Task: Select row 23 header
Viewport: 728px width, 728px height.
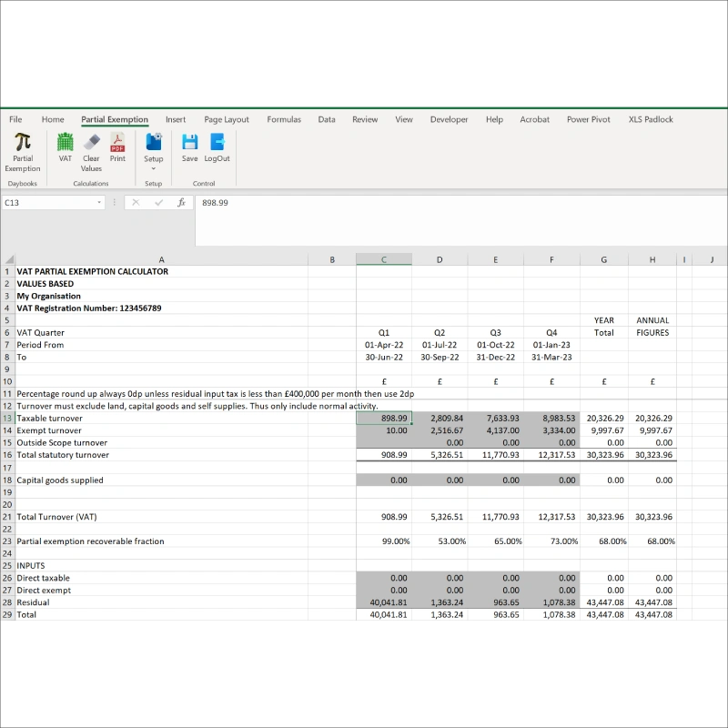Action: 7,541
